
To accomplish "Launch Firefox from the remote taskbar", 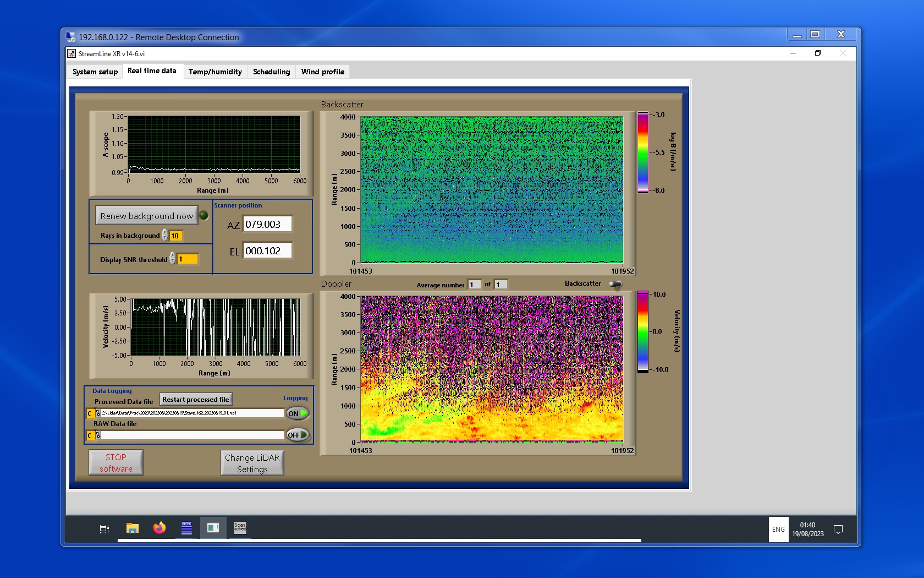I will (x=159, y=528).
